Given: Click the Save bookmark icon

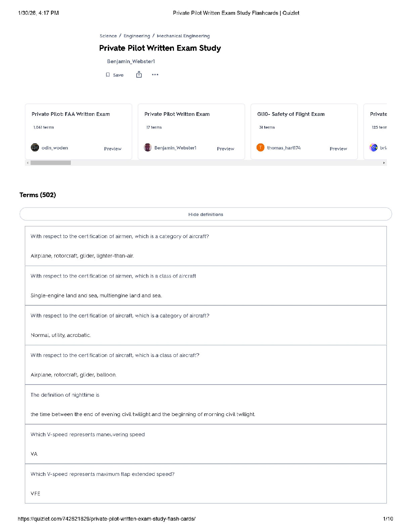Looking at the screenshot, I should pos(108,75).
